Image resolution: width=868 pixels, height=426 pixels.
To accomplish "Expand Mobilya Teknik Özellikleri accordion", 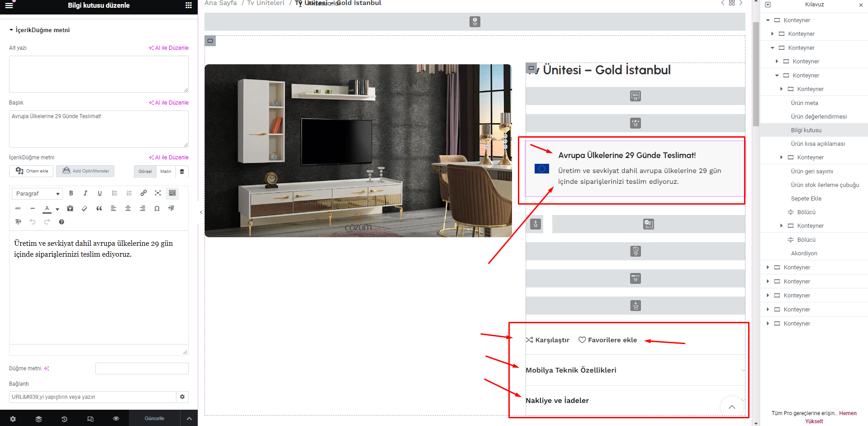I will [635, 370].
